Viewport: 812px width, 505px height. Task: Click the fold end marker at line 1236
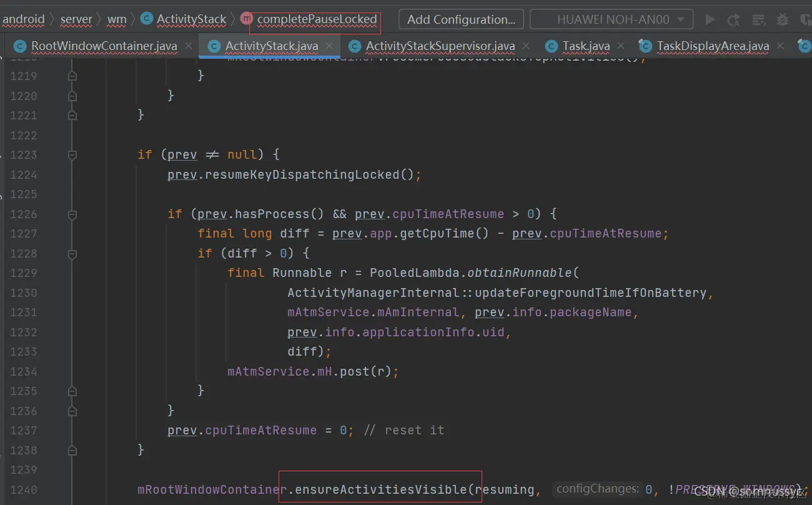(x=72, y=411)
